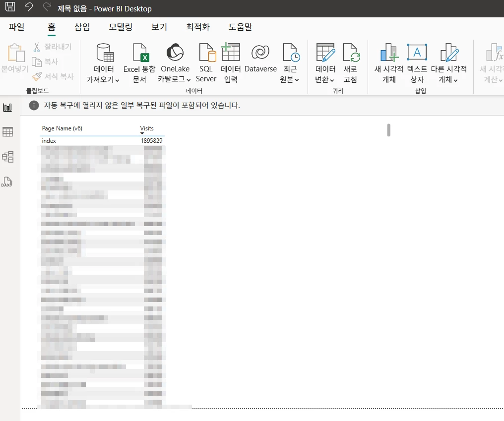Expand the 최근 원본 dropdown arrow
The image size is (504, 421).
[x=297, y=80]
